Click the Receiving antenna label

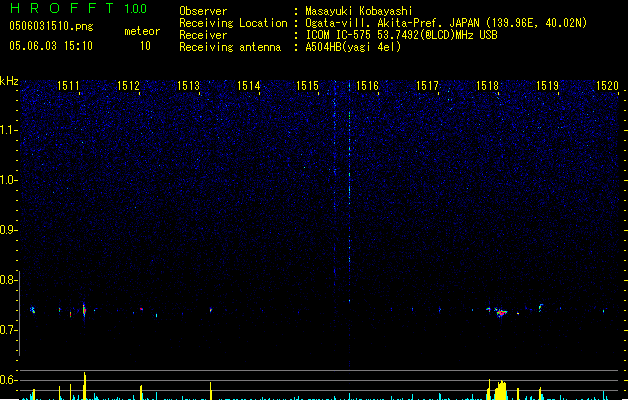tap(230, 47)
